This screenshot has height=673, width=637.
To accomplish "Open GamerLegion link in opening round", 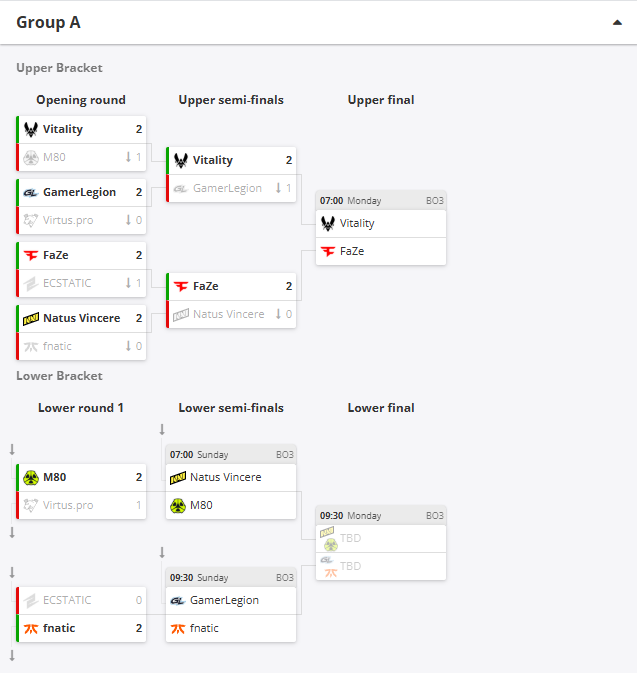I will pos(79,192).
